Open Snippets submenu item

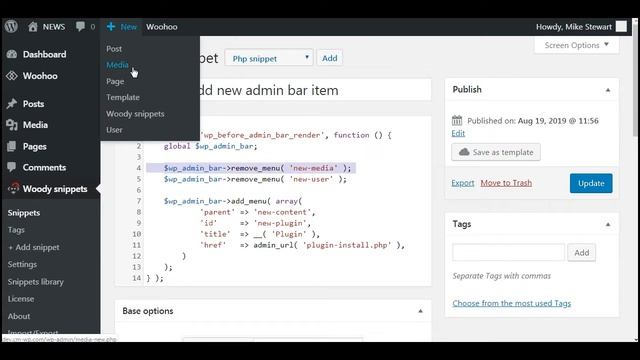click(x=24, y=213)
